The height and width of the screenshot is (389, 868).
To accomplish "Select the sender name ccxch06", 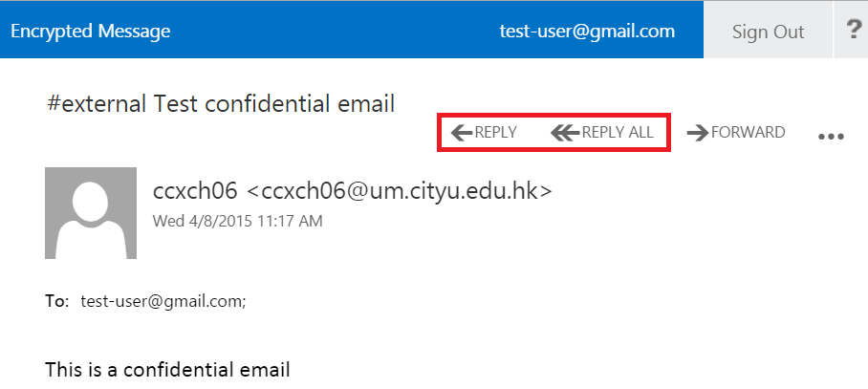I will 195,190.
